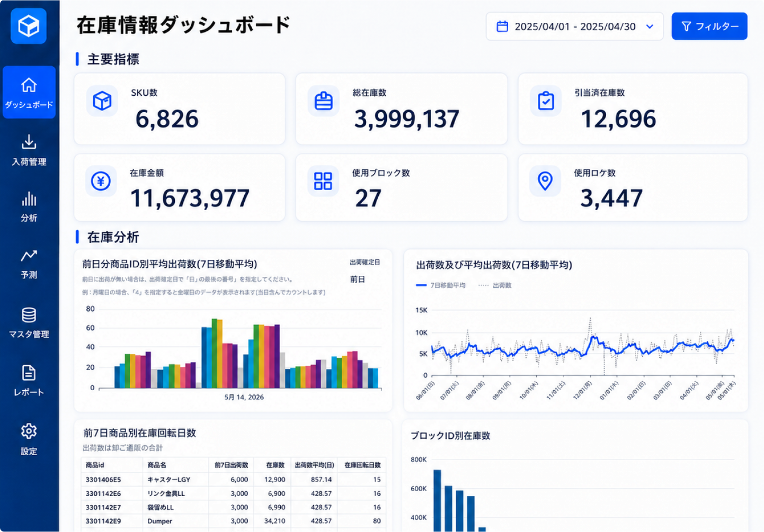Select product row 3301142E9
Image resolution: width=764 pixels, height=532 pixels.
click(234, 521)
